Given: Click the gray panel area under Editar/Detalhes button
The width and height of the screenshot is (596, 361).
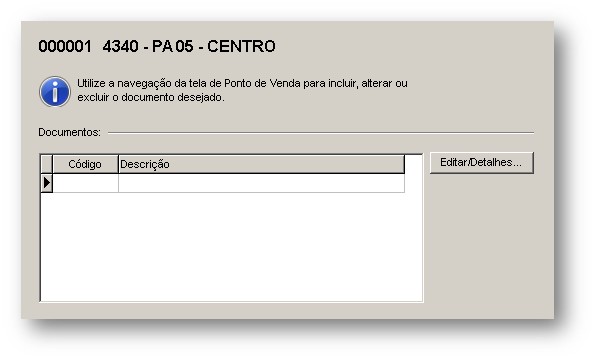Looking at the screenshot, I should click(482, 243).
